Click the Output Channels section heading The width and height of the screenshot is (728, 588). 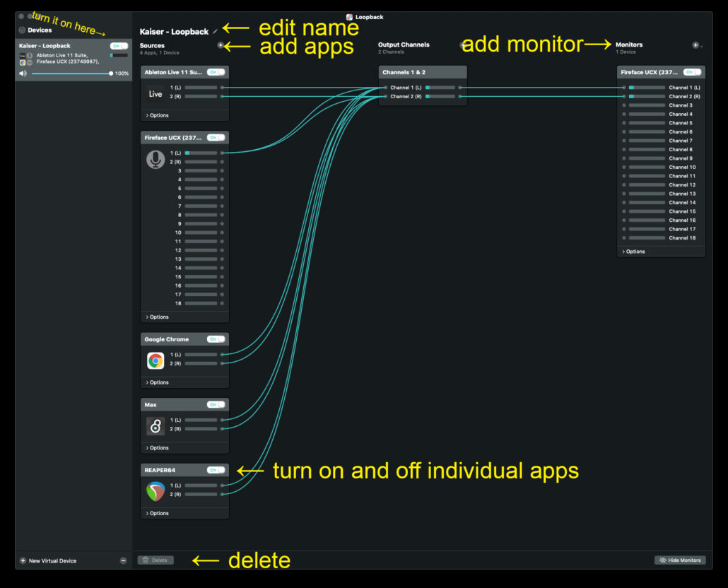click(404, 45)
